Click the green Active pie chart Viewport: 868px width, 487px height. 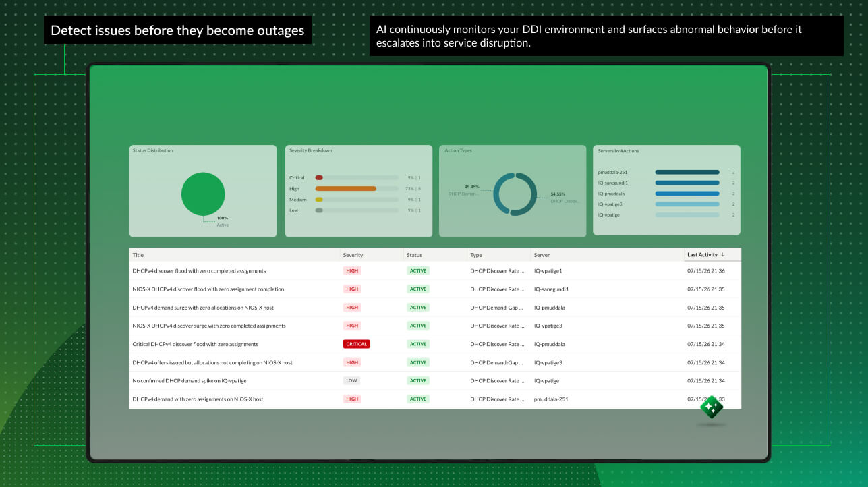(x=203, y=194)
